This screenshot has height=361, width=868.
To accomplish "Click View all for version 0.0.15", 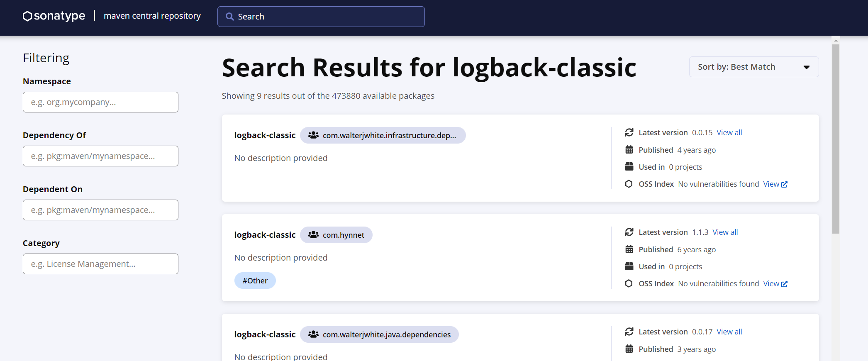I will [x=729, y=133].
